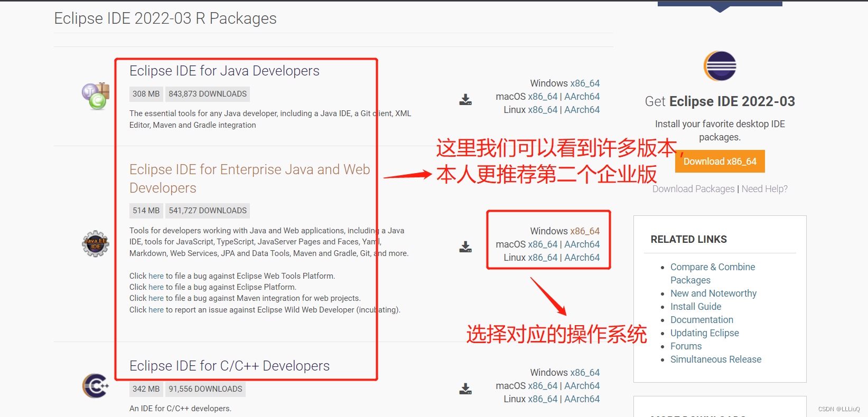
Task: Click the 843,873 DOWNLOADS badge
Action: click(208, 94)
